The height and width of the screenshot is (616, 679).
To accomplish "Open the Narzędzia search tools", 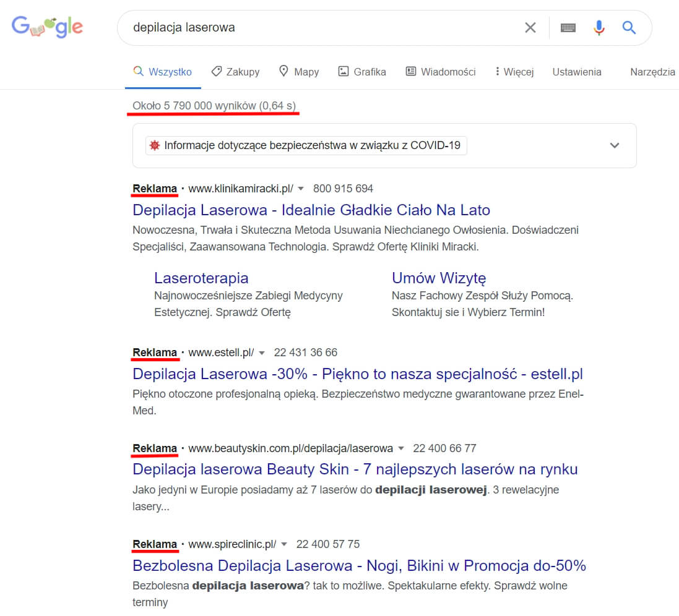I will (x=652, y=72).
